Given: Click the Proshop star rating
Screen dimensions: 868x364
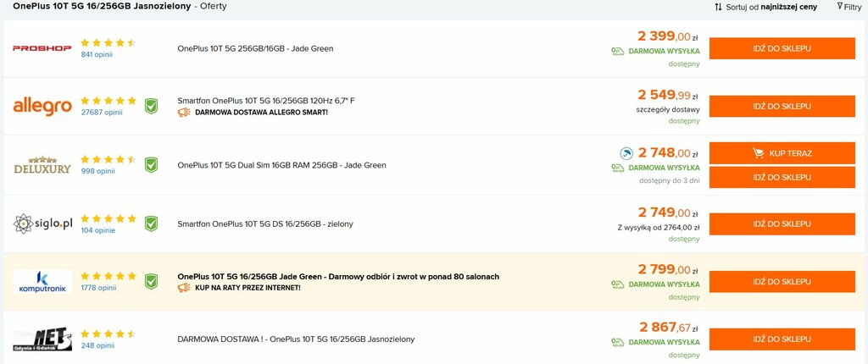Looking at the screenshot, I should (x=108, y=42).
